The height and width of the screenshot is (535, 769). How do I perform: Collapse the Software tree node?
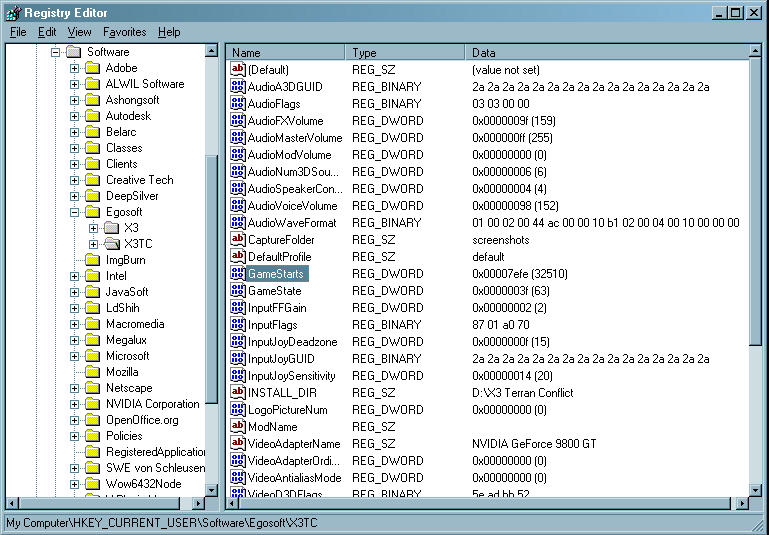point(55,52)
